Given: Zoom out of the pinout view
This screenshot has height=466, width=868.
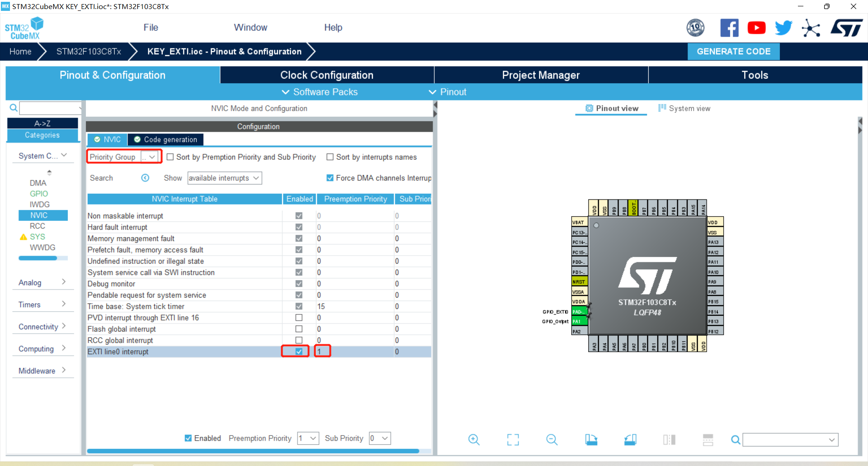Looking at the screenshot, I should tap(552, 439).
